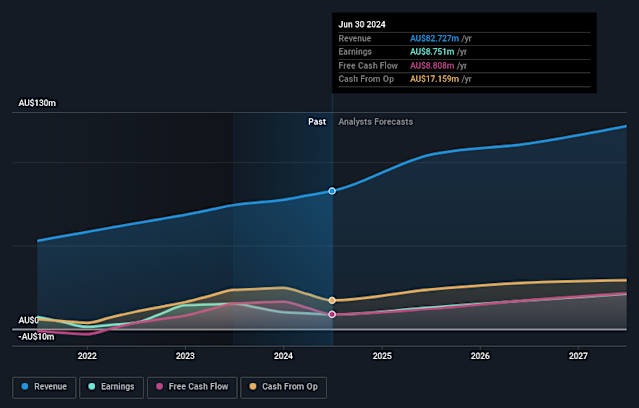Click the blue Revenue legend dot
Image resolution: width=639 pixels, height=408 pixels.
coord(24,386)
